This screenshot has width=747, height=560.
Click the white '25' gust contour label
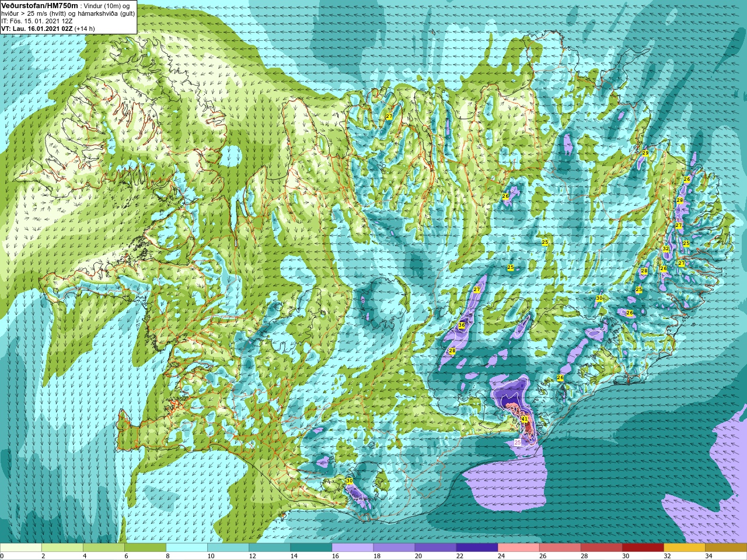(x=518, y=443)
